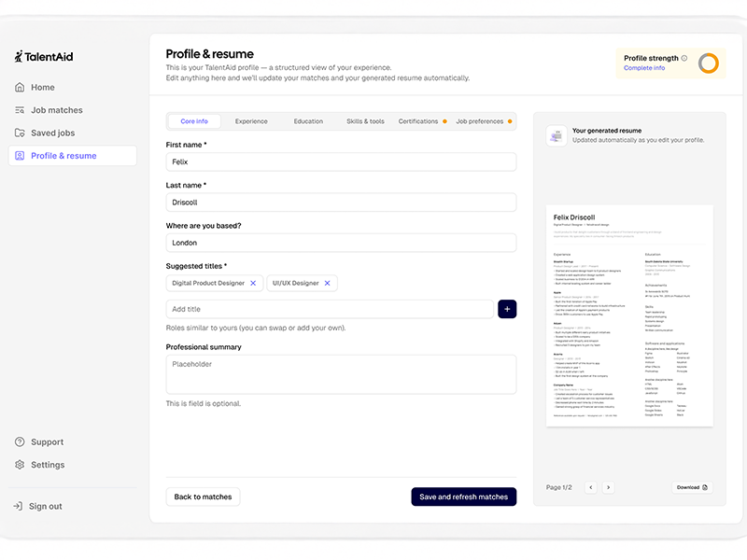
Task: Click the generated resume document icon
Action: pos(557,135)
